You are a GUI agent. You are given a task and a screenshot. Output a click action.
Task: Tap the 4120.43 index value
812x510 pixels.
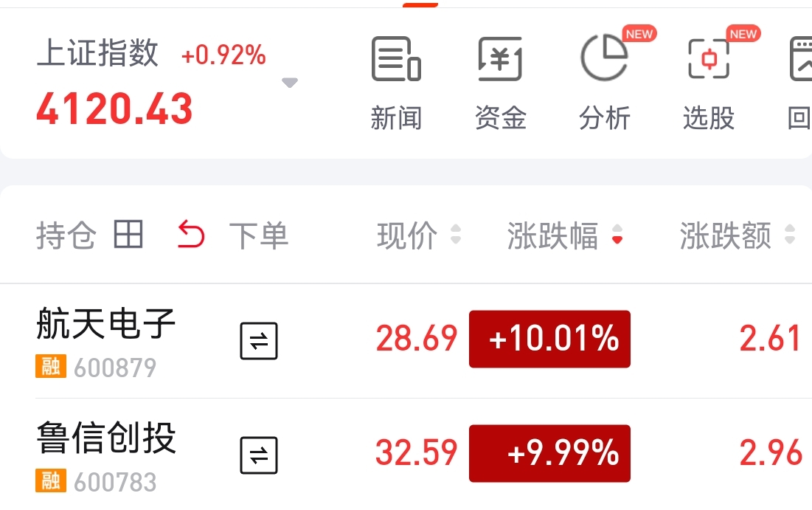(x=114, y=108)
